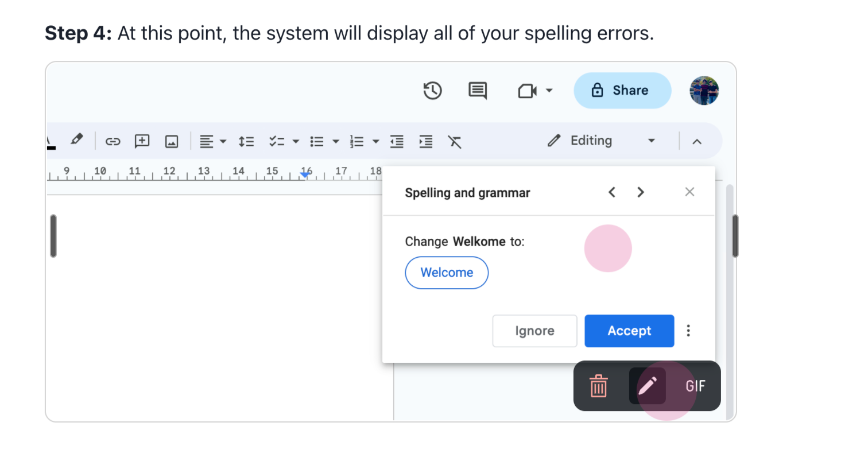Insert a link using the link icon
868x450 pixels.
113,141
